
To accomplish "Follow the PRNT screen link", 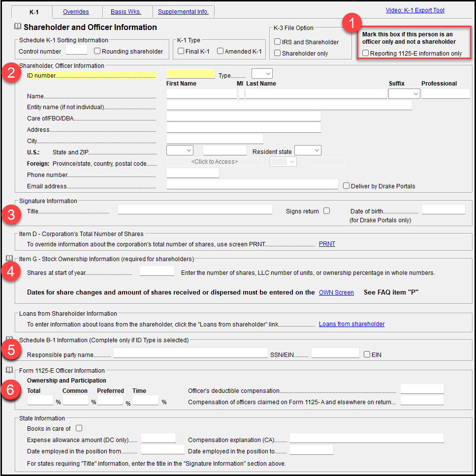I will (x=327, y=244).
